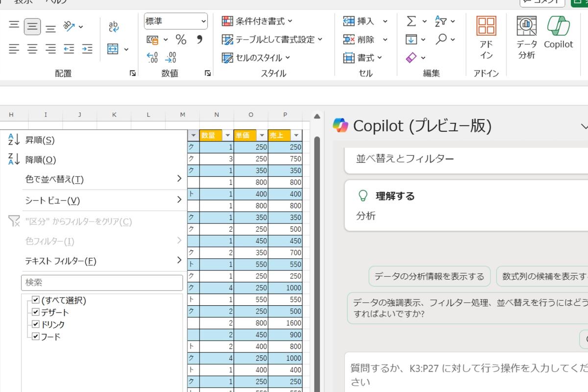Image resolution: width=588 pixels, height=392 pixels.
Task: Open the Fill down icon
Action: [x=411, y=39]
